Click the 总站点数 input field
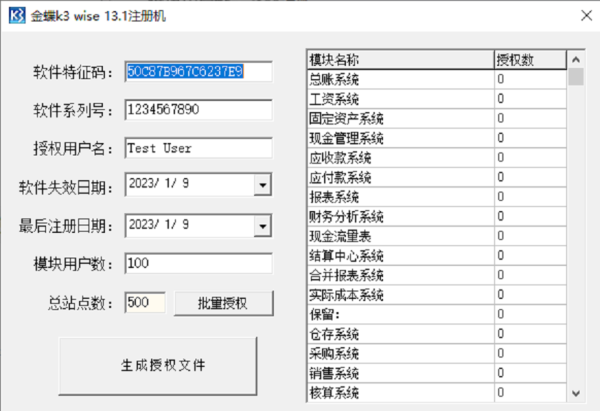Image resolution: width=600 pixels, height=411 pixels. (145, 303)
